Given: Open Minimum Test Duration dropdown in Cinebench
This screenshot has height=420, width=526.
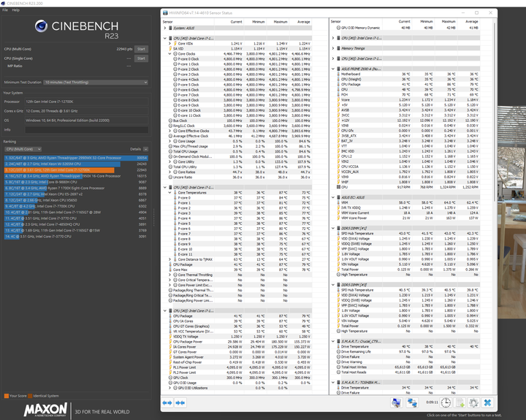Looking at the screenshot, I should tap(96, 83).
